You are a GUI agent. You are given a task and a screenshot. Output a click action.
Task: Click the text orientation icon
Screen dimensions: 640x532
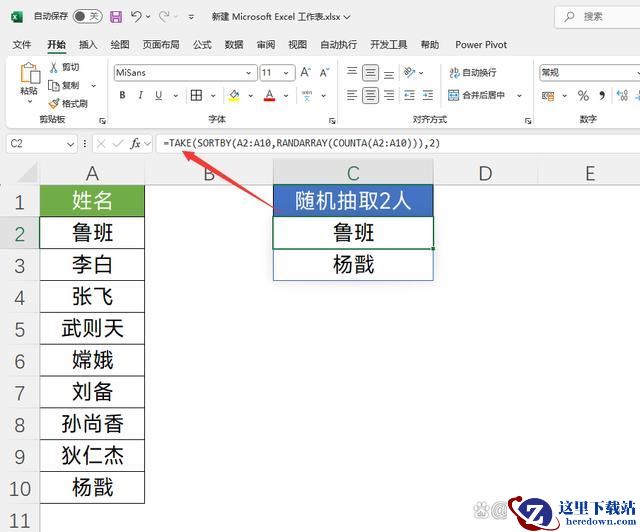click(x=409, y=73)
